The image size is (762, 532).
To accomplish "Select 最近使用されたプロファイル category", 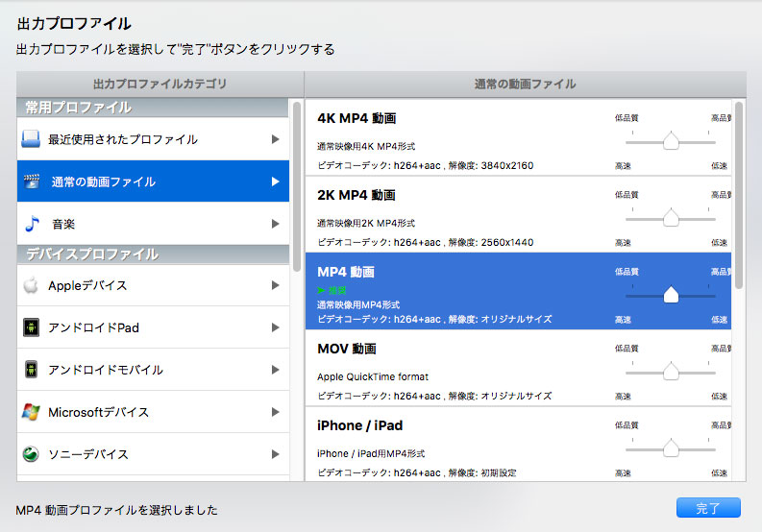I will pyautogui.click(x=153, y=139).
